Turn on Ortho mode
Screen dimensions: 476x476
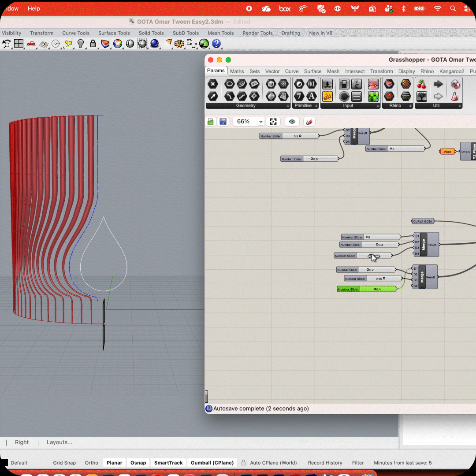coord(91,463)
